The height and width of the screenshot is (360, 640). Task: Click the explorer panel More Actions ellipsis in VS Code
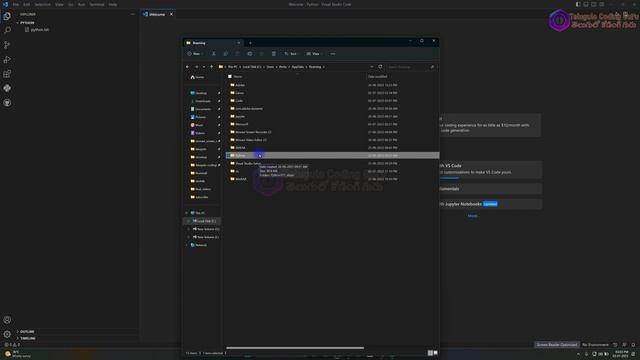point(133,14)
